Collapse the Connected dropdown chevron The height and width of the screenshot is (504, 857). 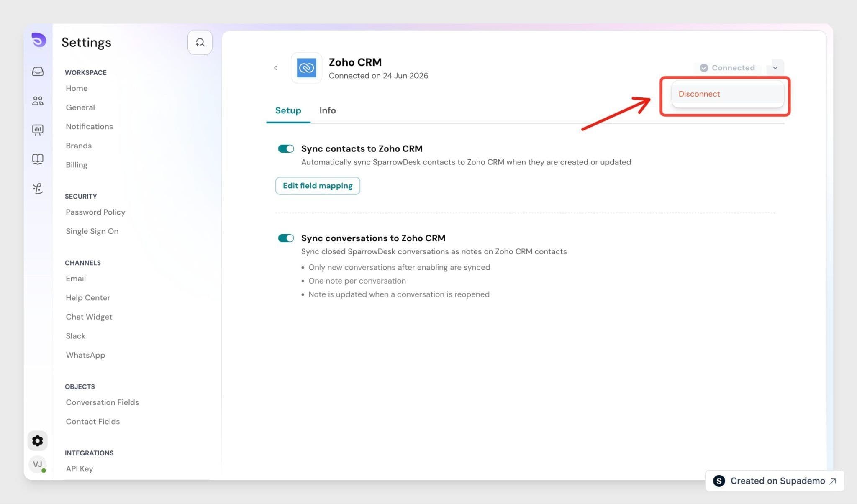775,68
